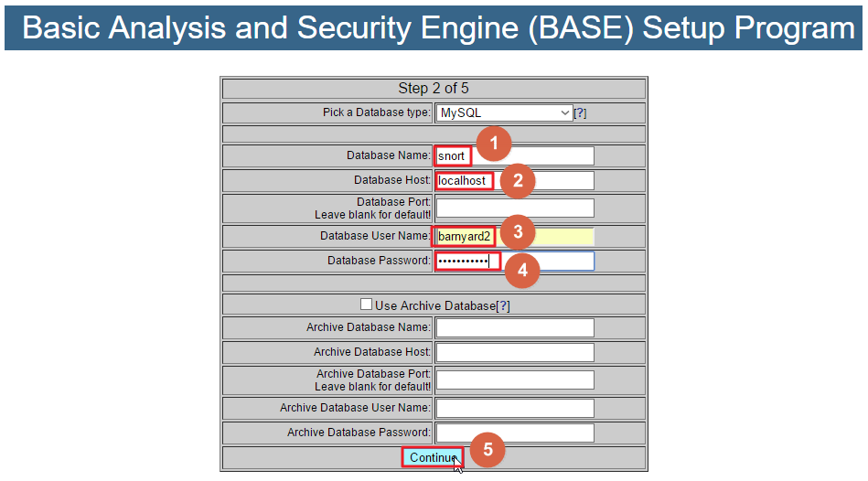The image size is (868, 481).
Task: Focus the Archive Database Host field
Action: (x=515, y=353)
